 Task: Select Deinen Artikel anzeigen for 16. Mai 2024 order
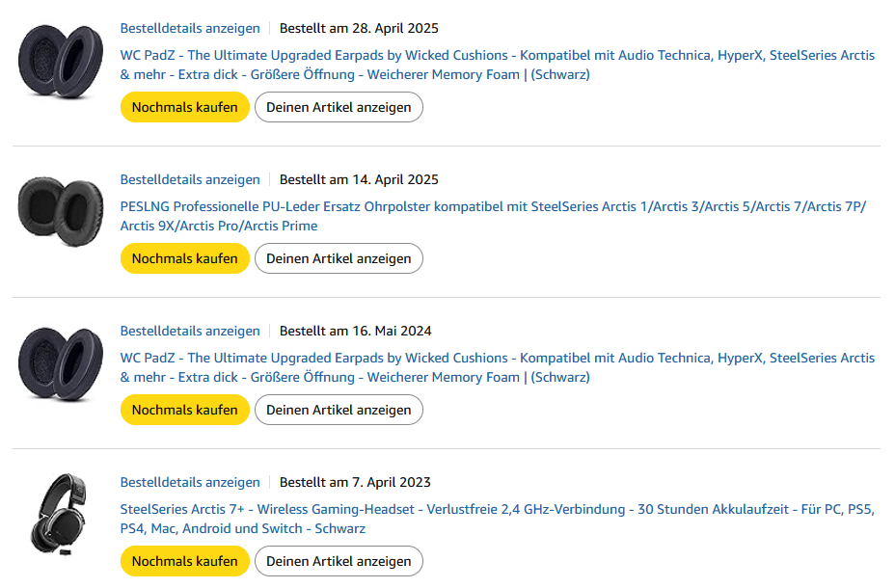(339, 410)
